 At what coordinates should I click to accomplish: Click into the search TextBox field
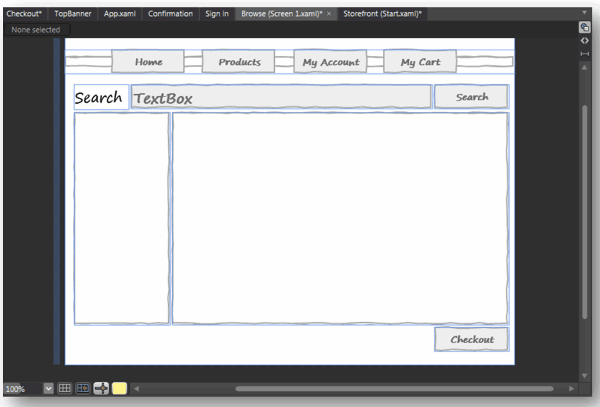pos(281,97)
